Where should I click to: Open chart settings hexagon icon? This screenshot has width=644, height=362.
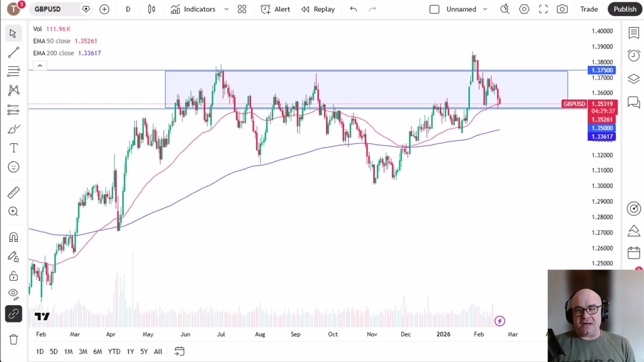click(524, 9)
